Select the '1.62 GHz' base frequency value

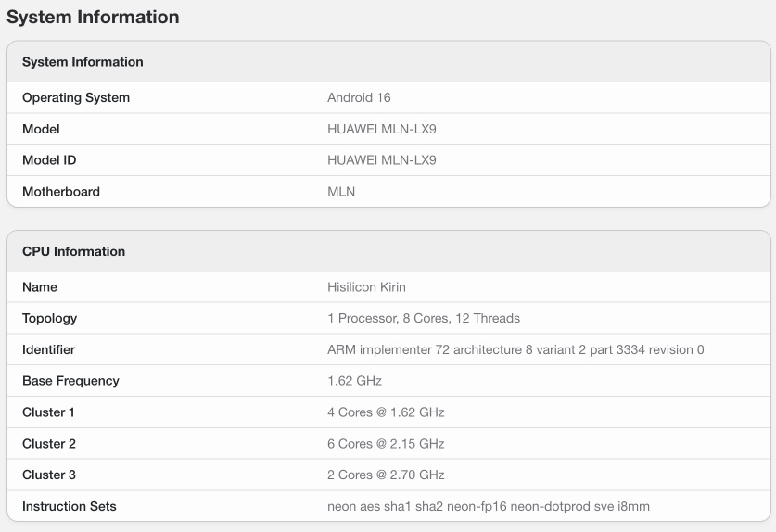pyautogui.click(x=354, y=381)
